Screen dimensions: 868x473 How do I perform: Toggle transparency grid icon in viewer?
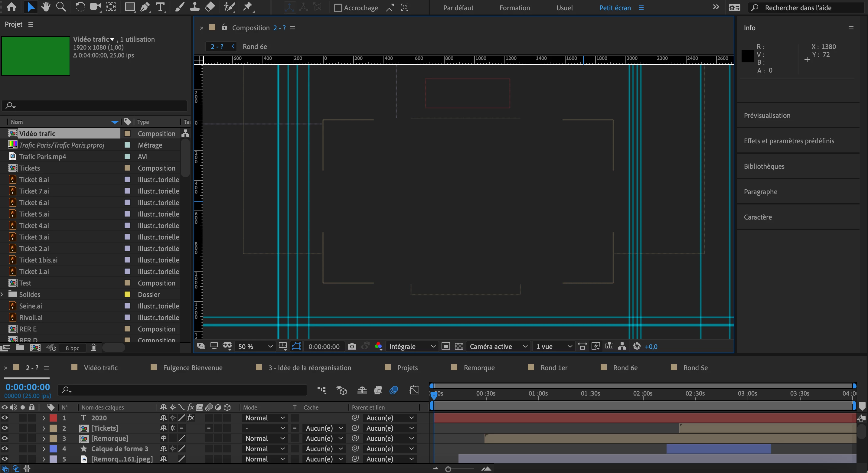[459, 346]
